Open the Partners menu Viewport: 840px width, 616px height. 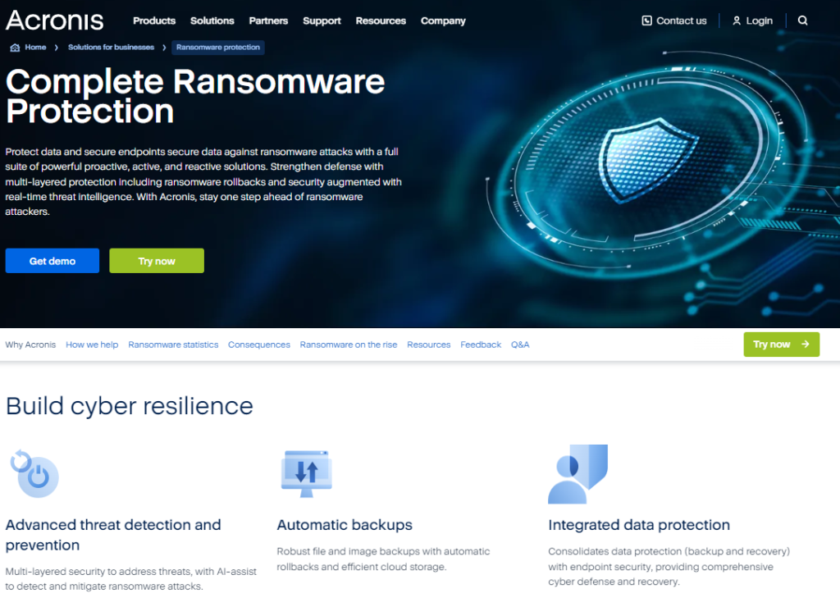(x=268, y=21)
